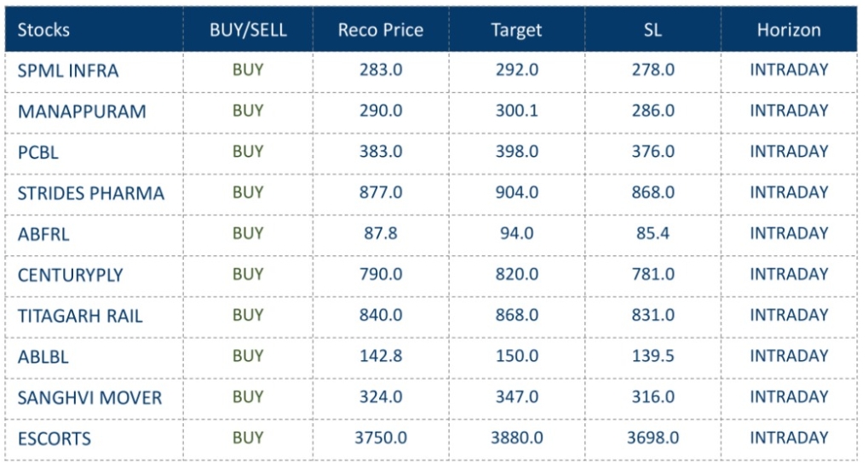The width and height of the screenshot is (868, 464).
Task: Click the Stocks column header
Action: [x=44, y=30]
